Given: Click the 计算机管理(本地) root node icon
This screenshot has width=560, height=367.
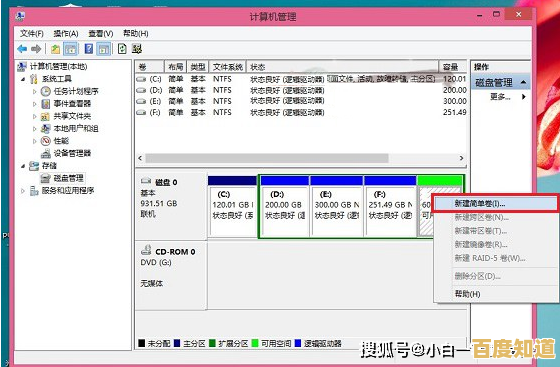Looking at the screenshot, I should tap(22, 66).
